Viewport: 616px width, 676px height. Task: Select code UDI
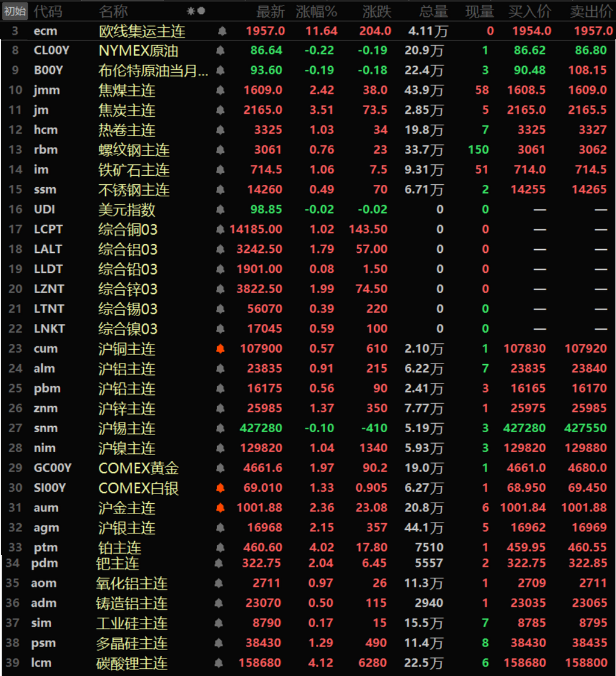coord(45,209)
